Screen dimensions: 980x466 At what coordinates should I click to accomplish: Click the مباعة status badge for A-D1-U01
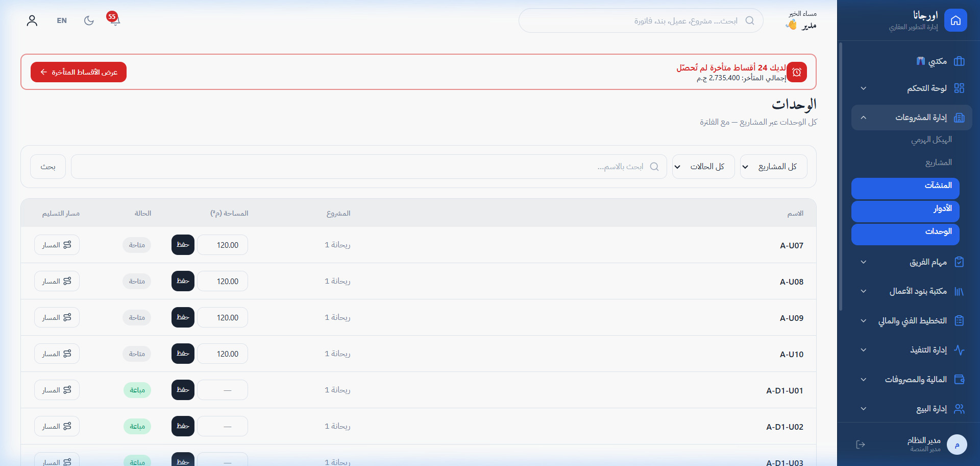[137, 390]
